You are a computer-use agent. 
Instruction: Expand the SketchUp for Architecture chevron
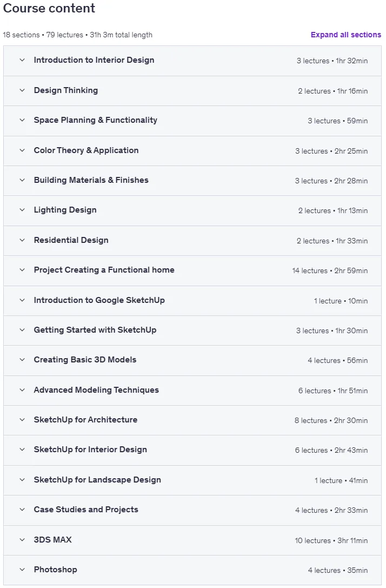[x=22, y=420]
